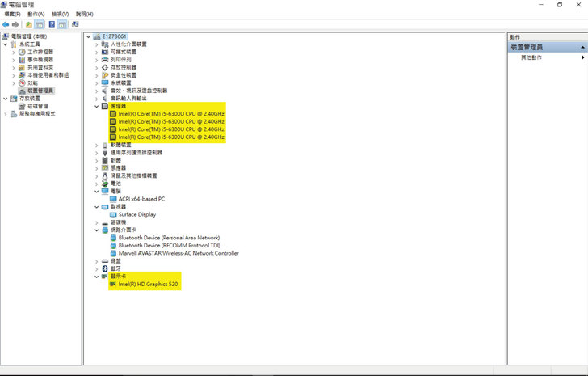Select 裝置管理員 in the left tree
The width and height of the screenshot is (588, 376).
point(40,91)
